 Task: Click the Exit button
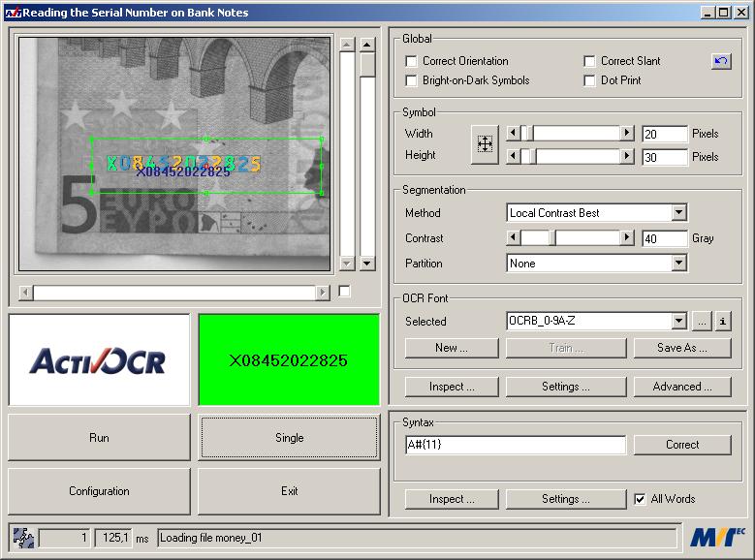[x=289, y=491]
